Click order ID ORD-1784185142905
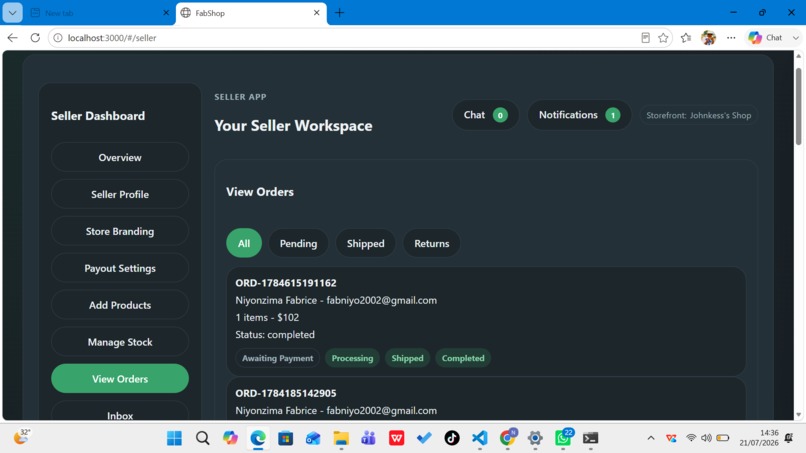Viewport: 806px width, 453px height. [x=286, y=393]
